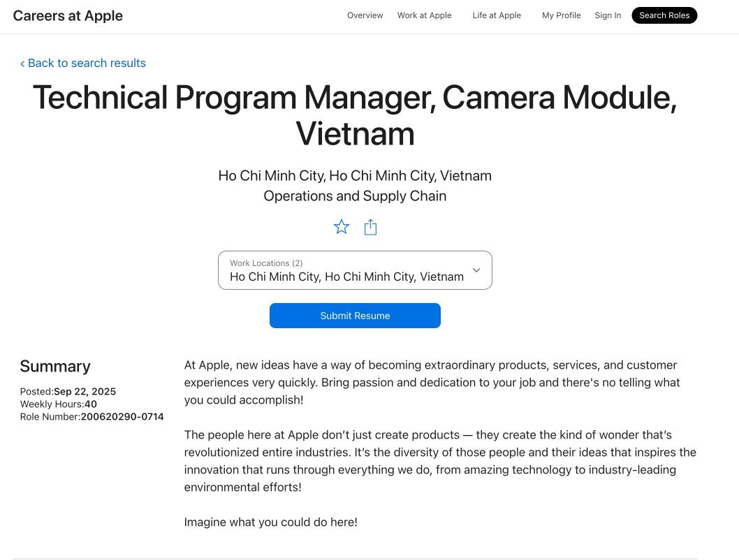Click the Weekly Hours value 40
This screenshot has height=560, width=739.
tap(91, 404)
